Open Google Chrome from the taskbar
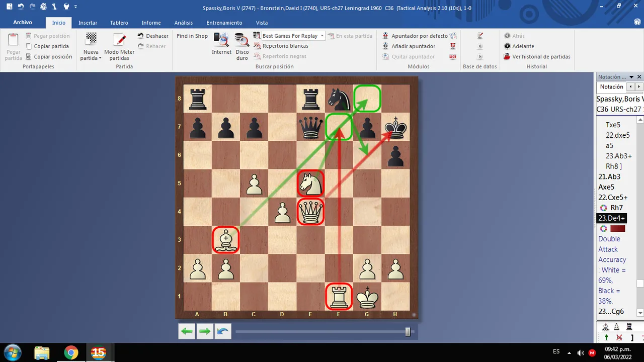 click(x=71, y=352)
